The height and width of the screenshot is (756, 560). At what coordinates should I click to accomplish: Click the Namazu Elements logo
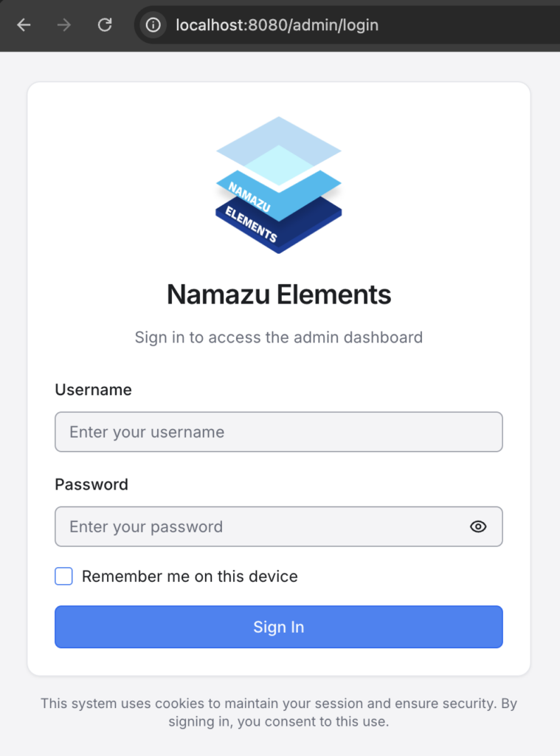point(278,185)
